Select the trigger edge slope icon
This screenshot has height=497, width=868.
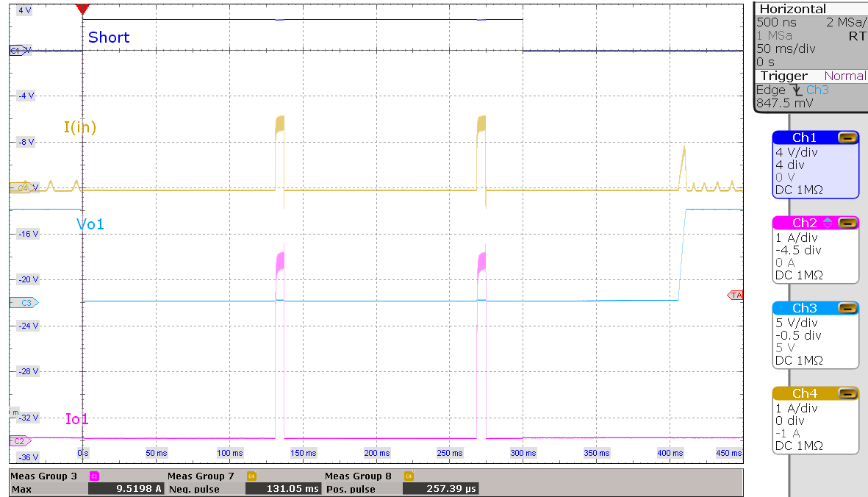[795, 90]
